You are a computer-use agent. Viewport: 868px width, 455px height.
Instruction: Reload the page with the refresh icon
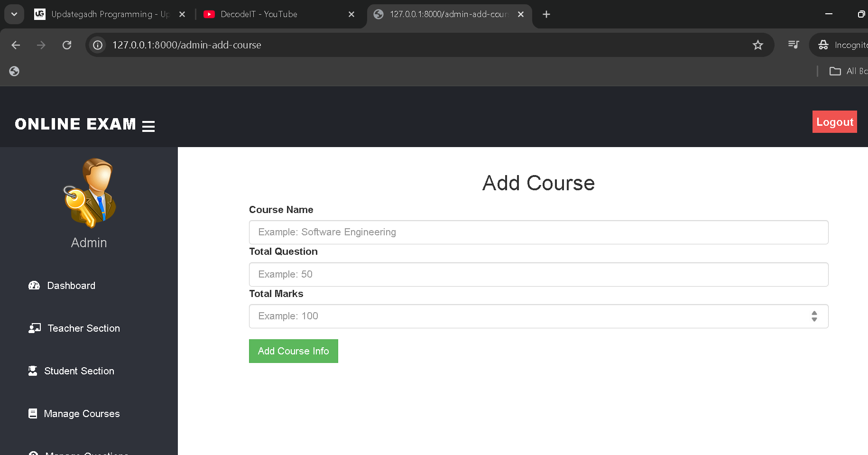tap(67, 45)
